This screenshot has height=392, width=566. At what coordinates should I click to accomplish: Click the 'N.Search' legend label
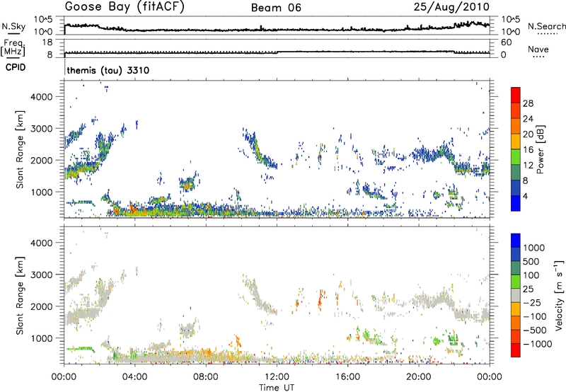coord(546,26)
